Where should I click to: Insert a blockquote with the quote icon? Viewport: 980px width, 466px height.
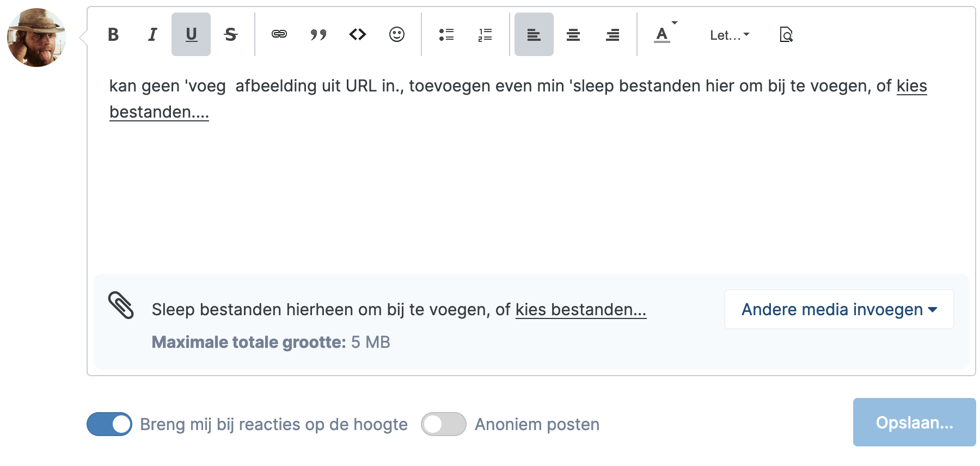318,34
